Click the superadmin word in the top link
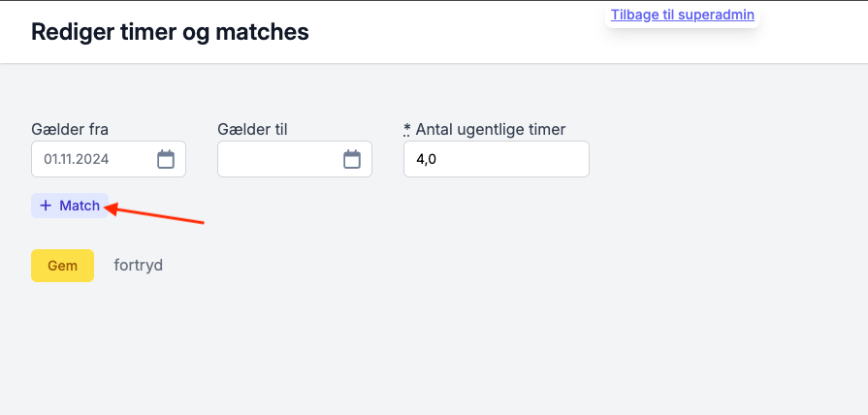The width and height of the screenshot is (868, 415). tap(717, 15)
